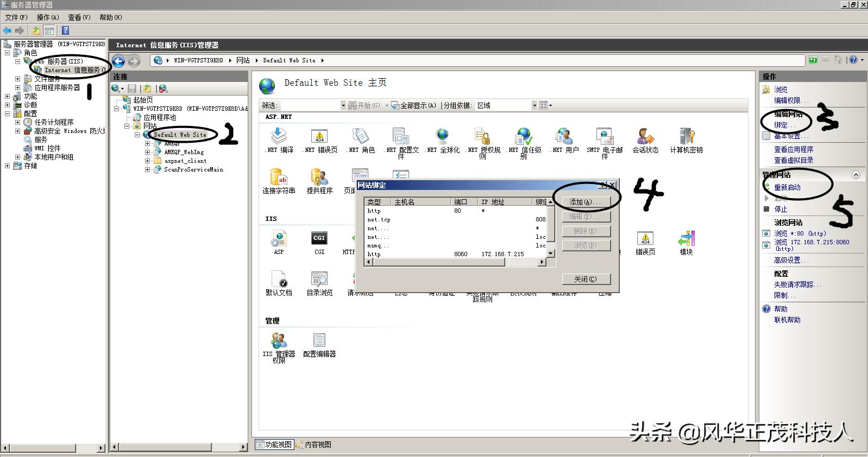Expand the aspnet_client folder node
The width and height of the screenshot is (868, 457).
click(x=147, y=161)
